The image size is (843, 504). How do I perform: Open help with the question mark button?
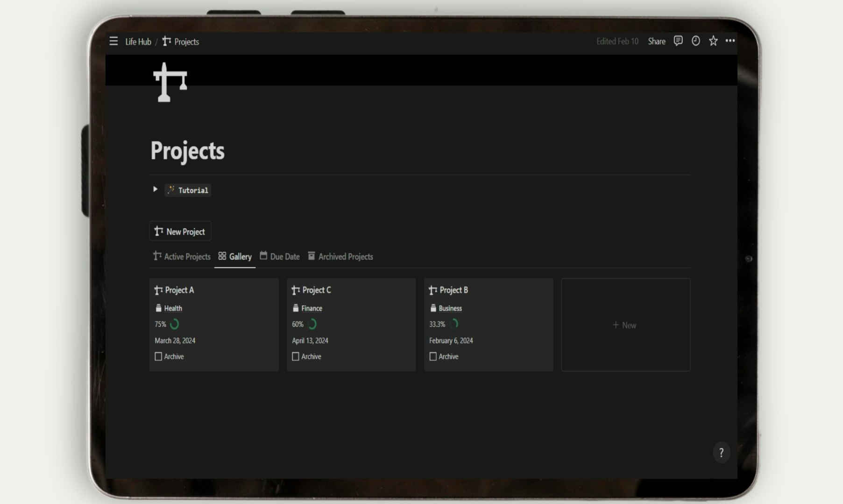pos(721,452)
